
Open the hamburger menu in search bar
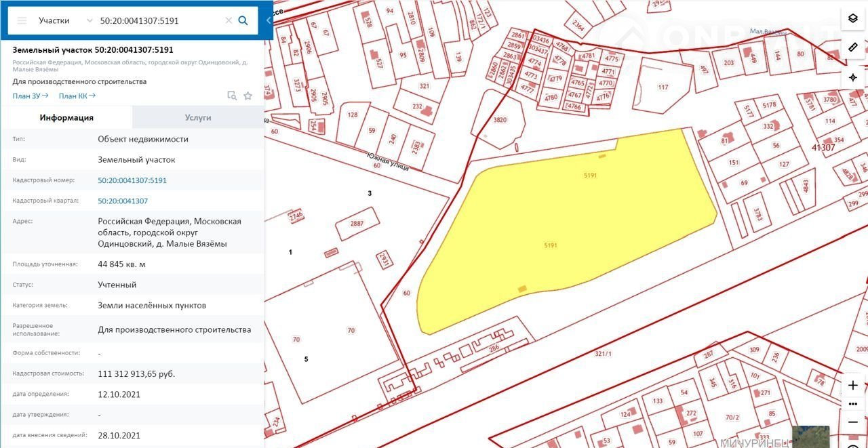[x=22, y=20]
